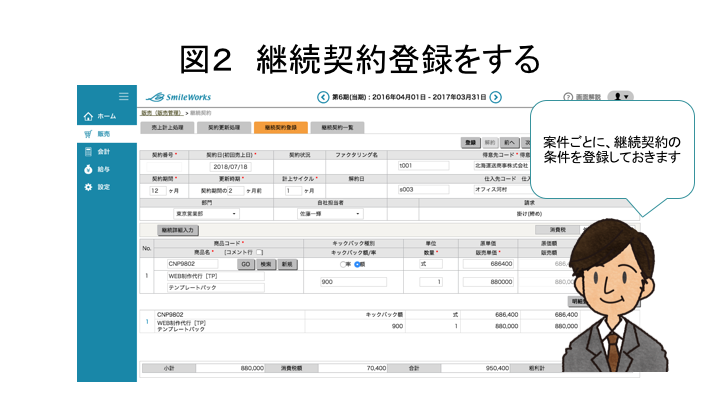Click the 契約期間 field showing 12

tap(158, 191)
